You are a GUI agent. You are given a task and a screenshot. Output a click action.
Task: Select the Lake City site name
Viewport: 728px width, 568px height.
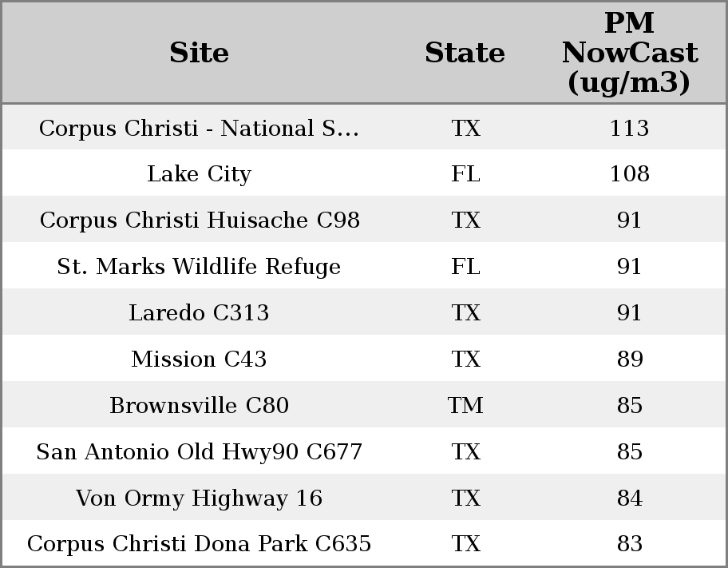199,174
